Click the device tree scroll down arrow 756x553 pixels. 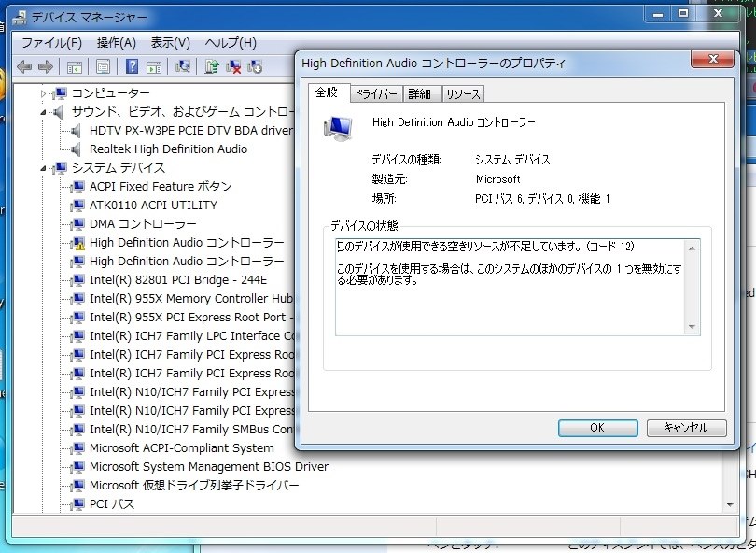pyautogui.click(x=730, y=504)
